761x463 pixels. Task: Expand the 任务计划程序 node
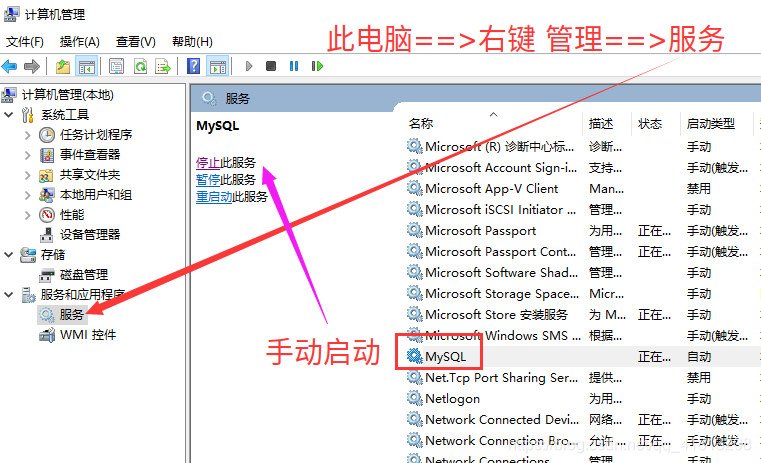click(28, 135)
